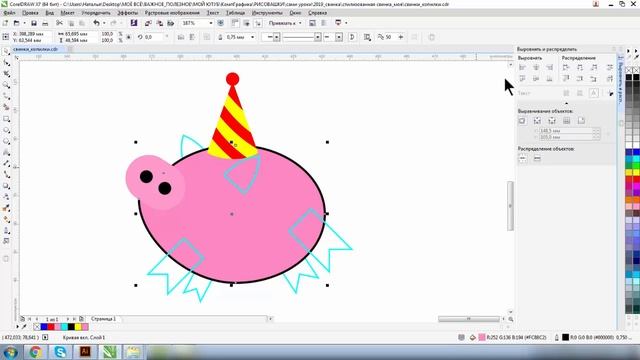The height and width of the screenshot is (360, 640).
Task: Click the Import icon in the toolbar
Action: [x=148, y=23]
